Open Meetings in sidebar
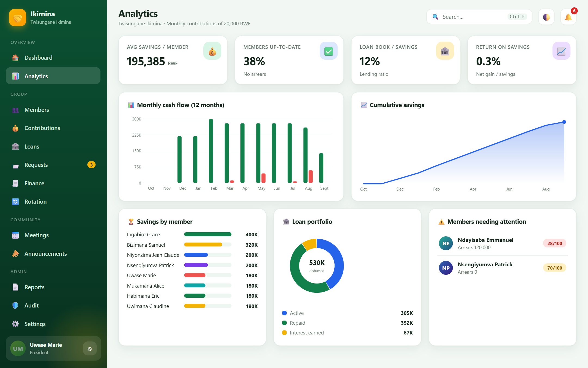Screen dimensions: 588x368 (53, 235)
